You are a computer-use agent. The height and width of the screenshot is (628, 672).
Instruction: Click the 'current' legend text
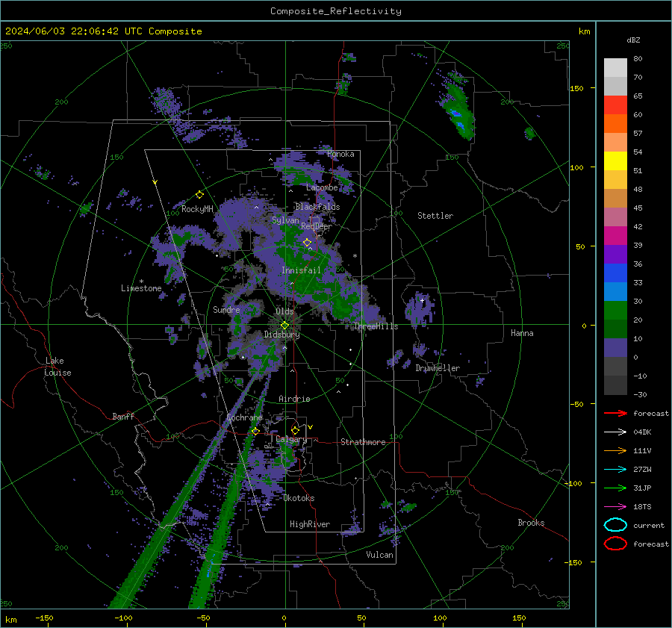pos(649,525)
